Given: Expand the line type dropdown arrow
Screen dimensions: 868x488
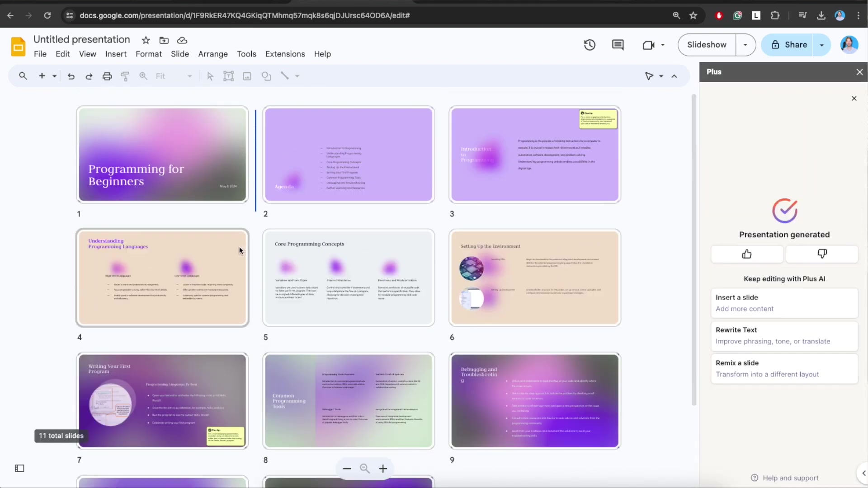Looking at the screenshot, I should pos(297,76).
